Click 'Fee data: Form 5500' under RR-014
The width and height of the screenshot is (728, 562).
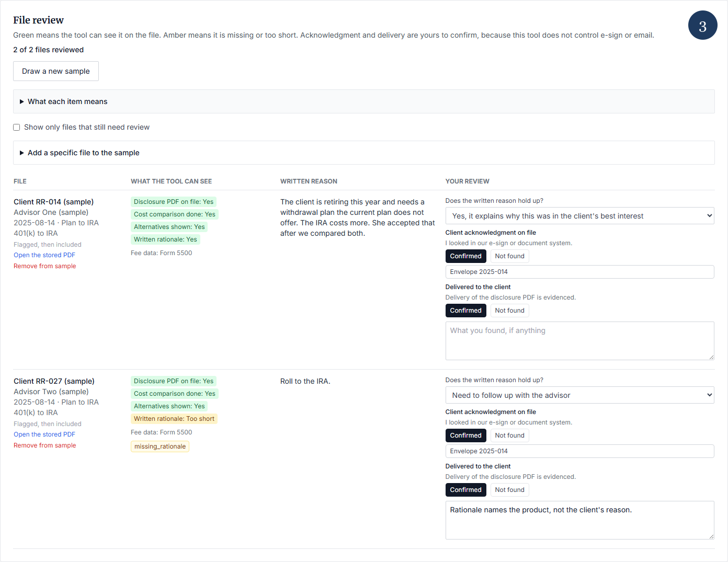click(162, 253)
